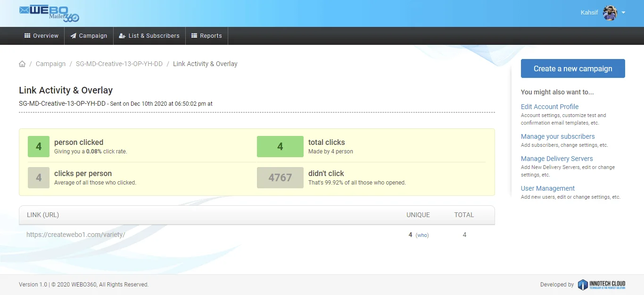The width and height of the screenshot is (644, 295).
Task: Open Edit Account Profile link
Action: pos(549,107)
